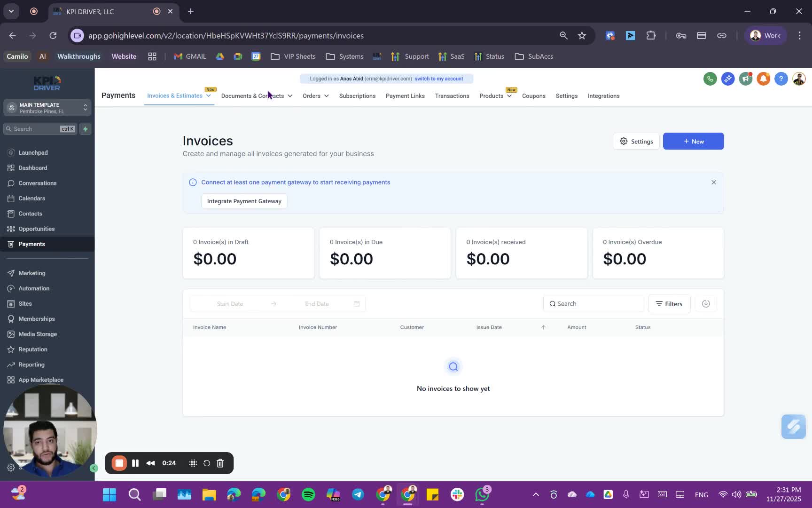Click the sidebar Search box

click(x=39, y=129)
